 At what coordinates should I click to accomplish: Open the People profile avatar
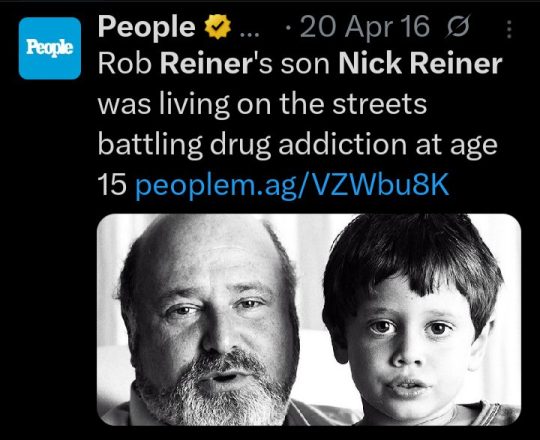coord(50,48)
